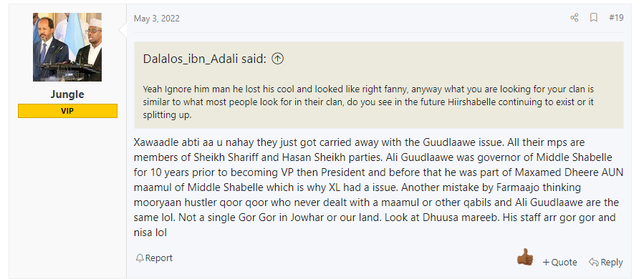Open the #19 post permalink
Image resolution: width=644 pixels, height=279 pixels.
pyautogui.click(x=615, y=18)
